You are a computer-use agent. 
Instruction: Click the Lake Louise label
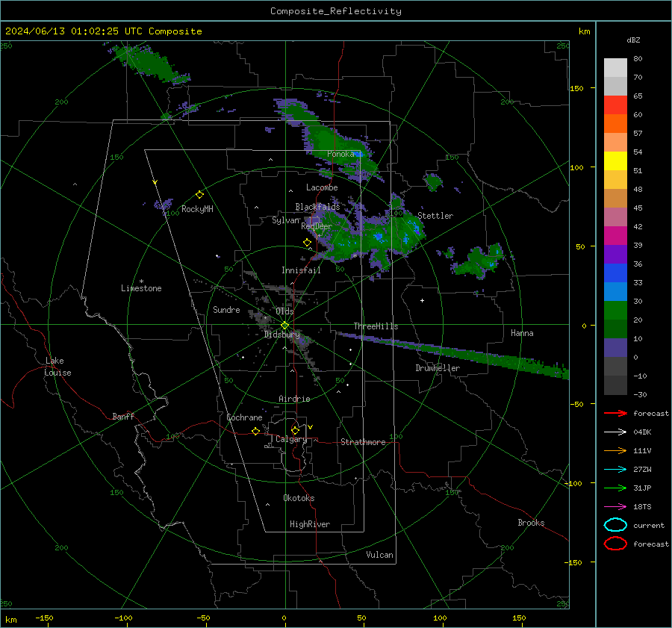click(x=57, y=367)
